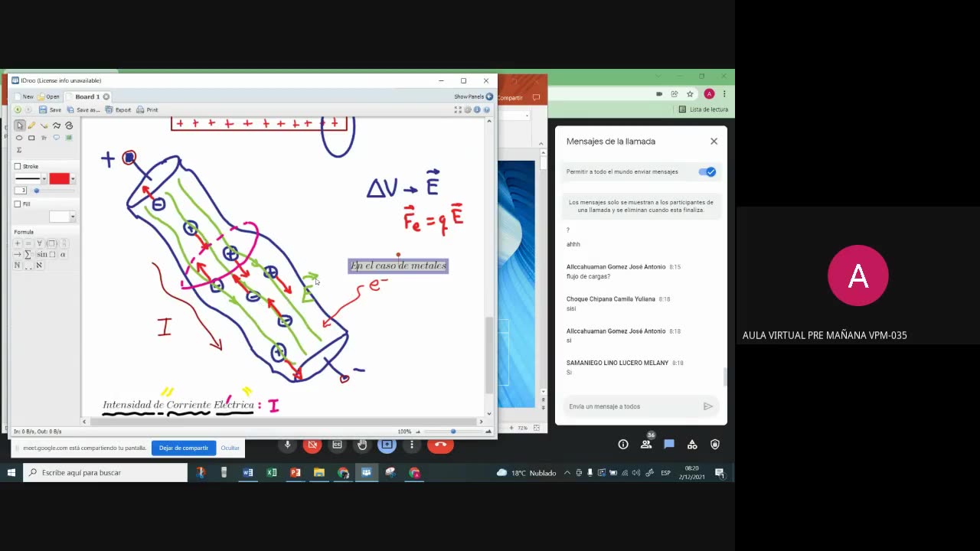980x551 pixels.
Task: Turn on camera in Meet
Action: pos(312,445)
